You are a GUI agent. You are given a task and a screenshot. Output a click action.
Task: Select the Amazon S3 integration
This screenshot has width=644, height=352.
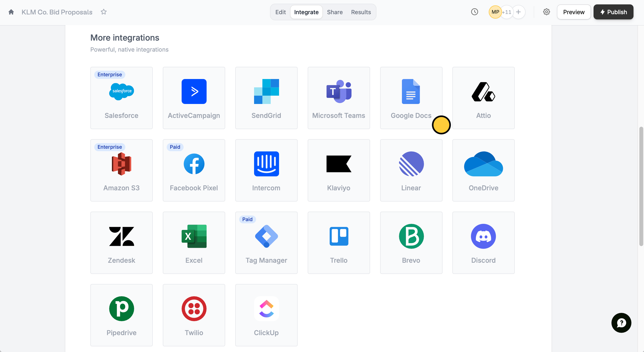[121, 170]
